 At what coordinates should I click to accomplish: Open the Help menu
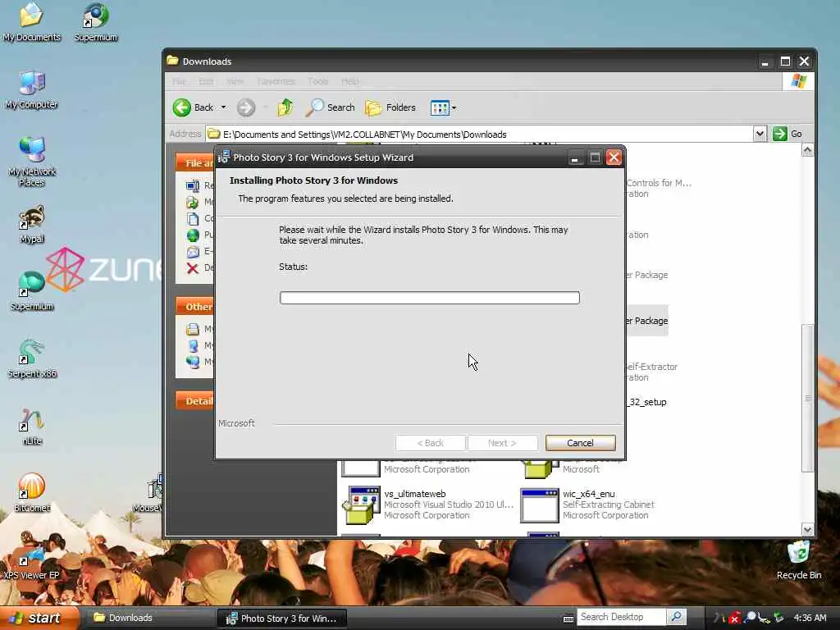(349, 81)
